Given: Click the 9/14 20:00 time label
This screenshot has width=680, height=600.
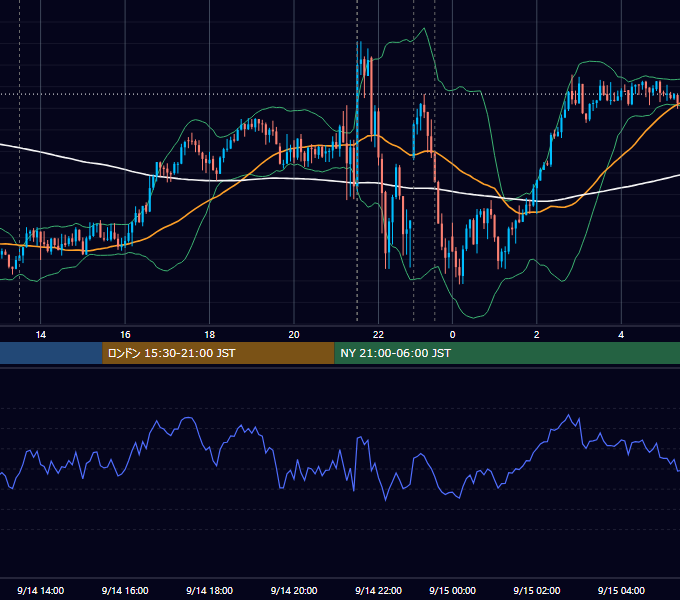Looking at the screenshot, I should 294,590.
